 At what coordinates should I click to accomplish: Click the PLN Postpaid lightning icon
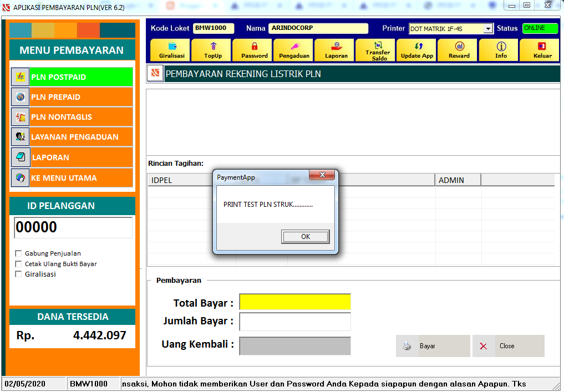(20, 77)
